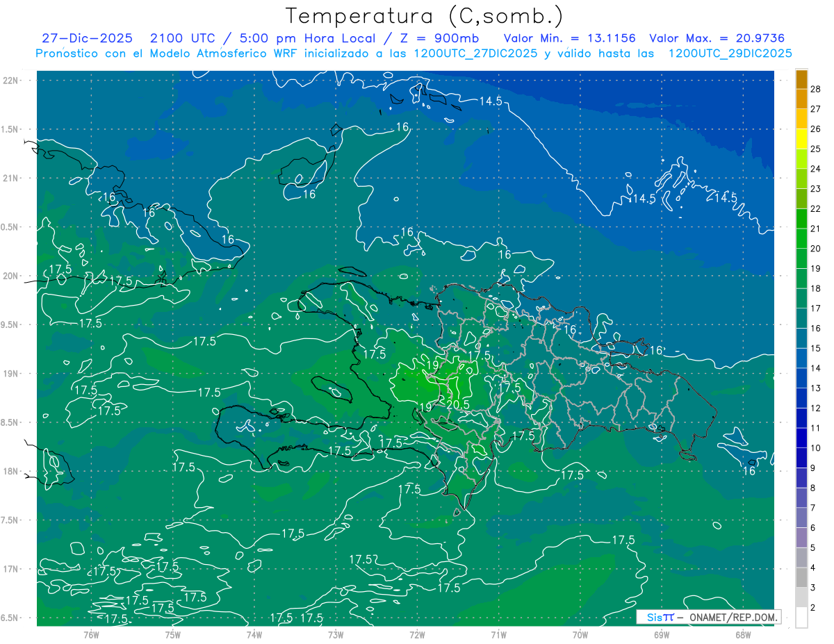Click the '13' color scale label

[816, 388]
